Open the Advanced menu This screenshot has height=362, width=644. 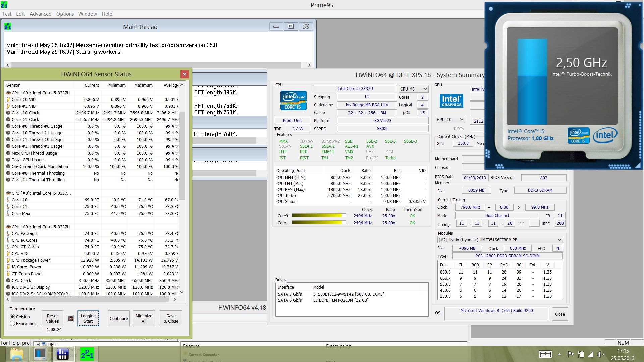point(40,14)
